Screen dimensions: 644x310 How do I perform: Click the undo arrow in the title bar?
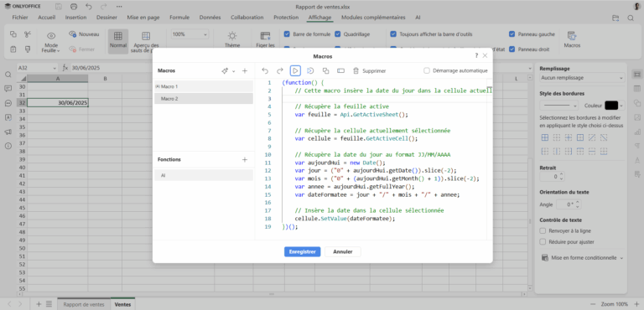(x=88, y=7)
